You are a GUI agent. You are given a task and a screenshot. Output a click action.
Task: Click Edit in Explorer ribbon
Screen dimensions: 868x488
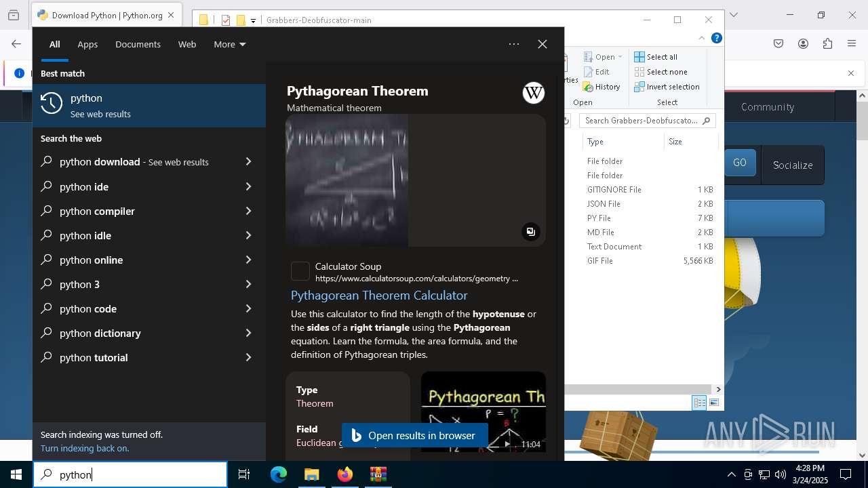[x=596, y=72]
